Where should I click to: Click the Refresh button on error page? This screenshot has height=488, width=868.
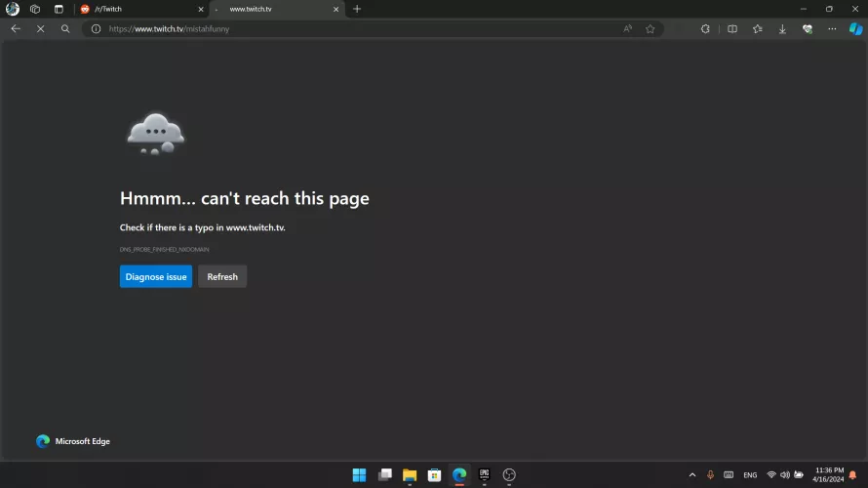coord(222,276)
